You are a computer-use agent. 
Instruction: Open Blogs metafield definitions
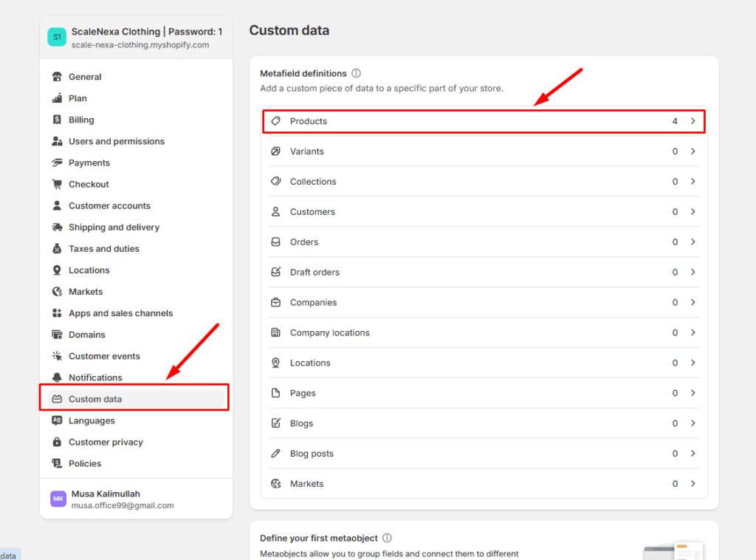coord(484,423)
